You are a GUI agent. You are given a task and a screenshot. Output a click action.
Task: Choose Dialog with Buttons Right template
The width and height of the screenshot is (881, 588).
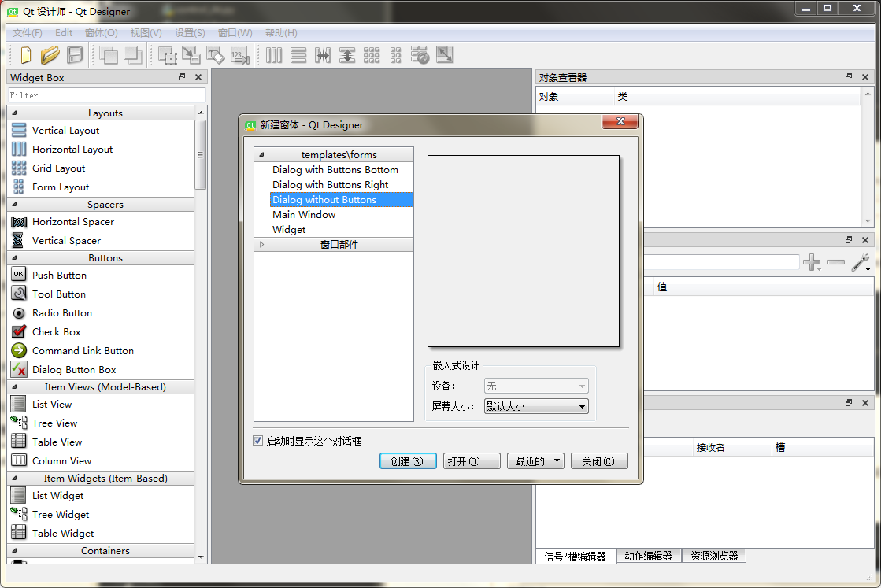pyautogui.click(x=331, y=185)
